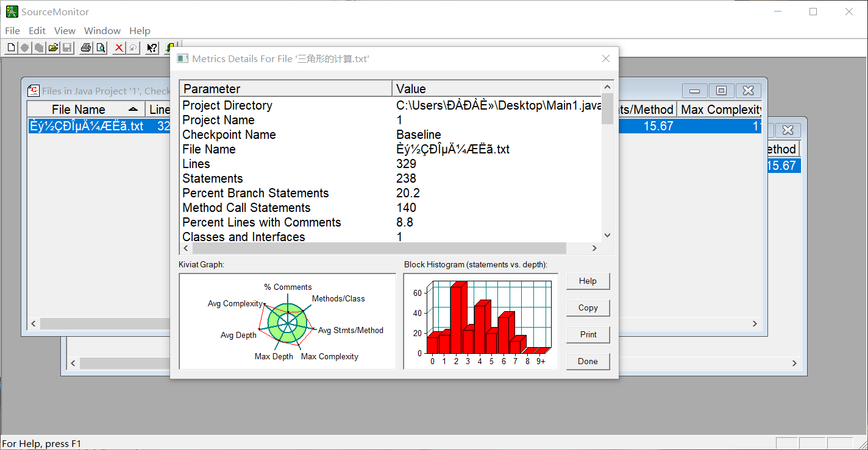Screen dimensions: 868x450
Task: Select 'Percent Branch Statements' parameter
Action: (x=255, y=193)
